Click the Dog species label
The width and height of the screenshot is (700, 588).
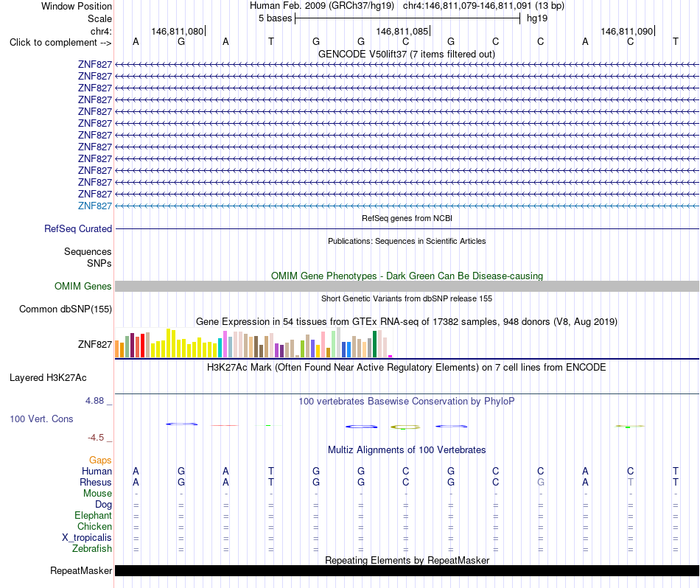[x=103, y=505]
